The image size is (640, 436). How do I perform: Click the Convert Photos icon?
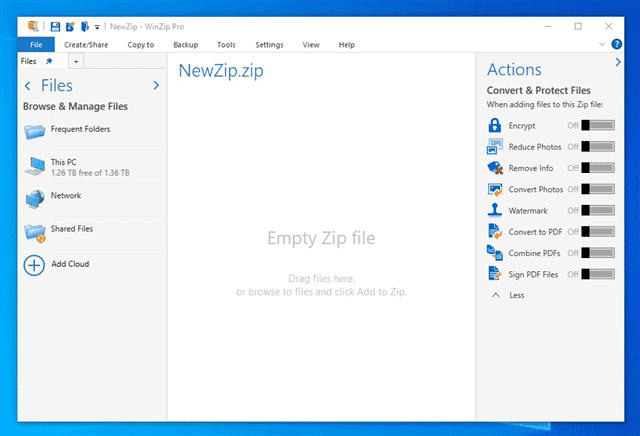[x=495, y=189]
